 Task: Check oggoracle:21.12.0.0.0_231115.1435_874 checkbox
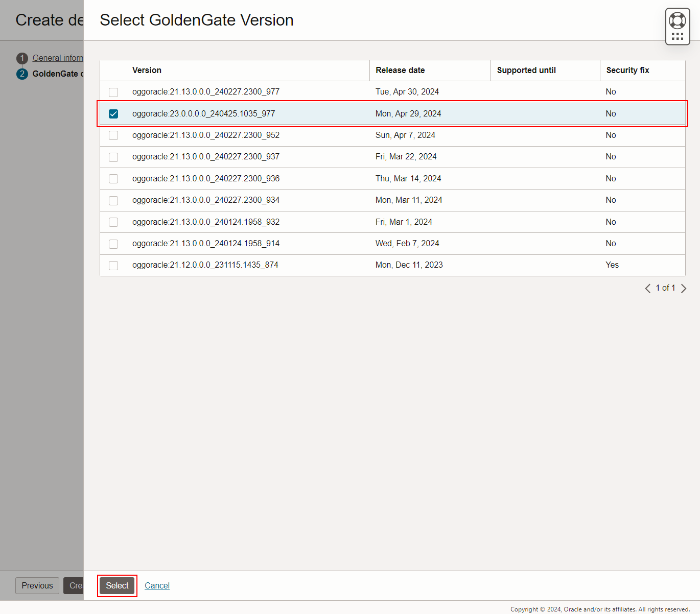point(113,265)
